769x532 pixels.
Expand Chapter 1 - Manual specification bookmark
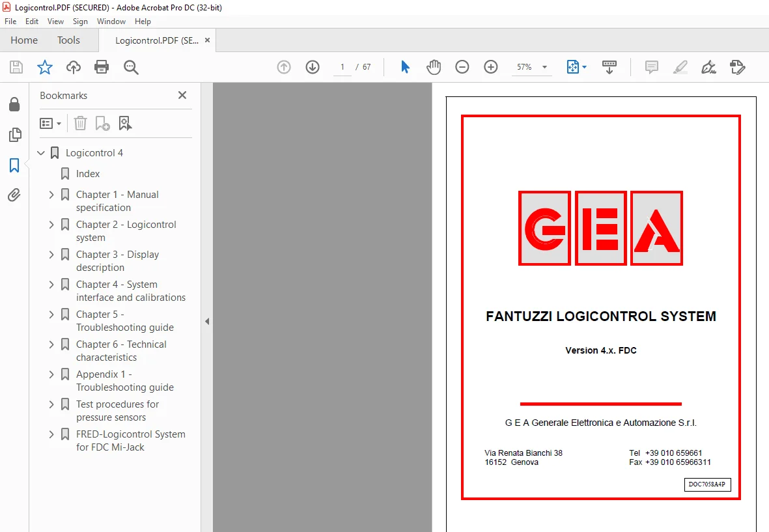(51, 195)
